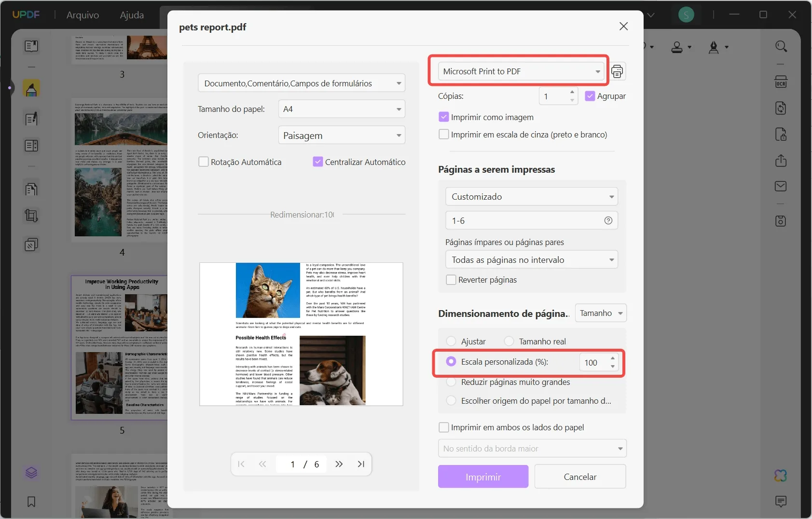Click the Imprimir button

coord(483,477)
